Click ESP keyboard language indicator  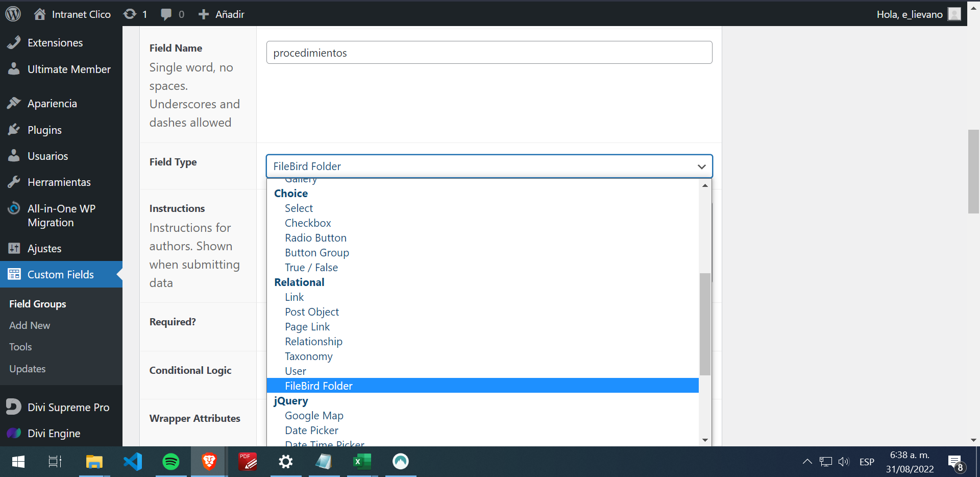(x=867, y=462)
